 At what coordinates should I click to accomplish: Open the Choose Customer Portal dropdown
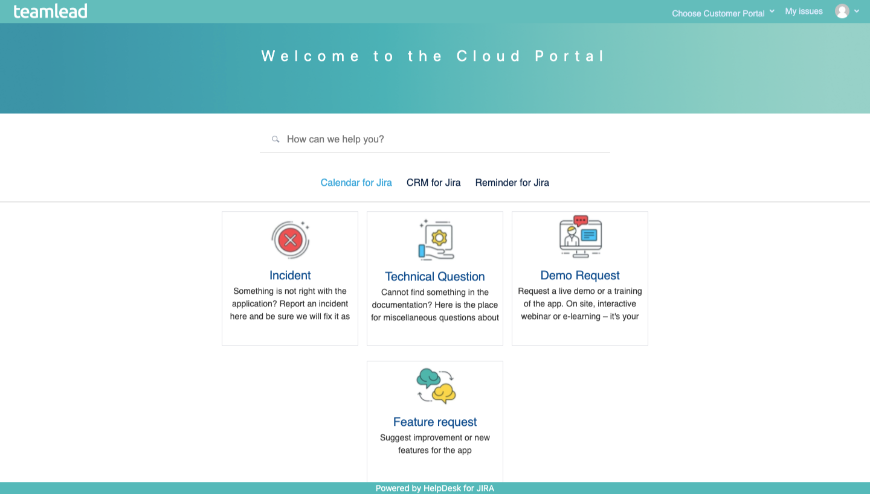(722, 13)
